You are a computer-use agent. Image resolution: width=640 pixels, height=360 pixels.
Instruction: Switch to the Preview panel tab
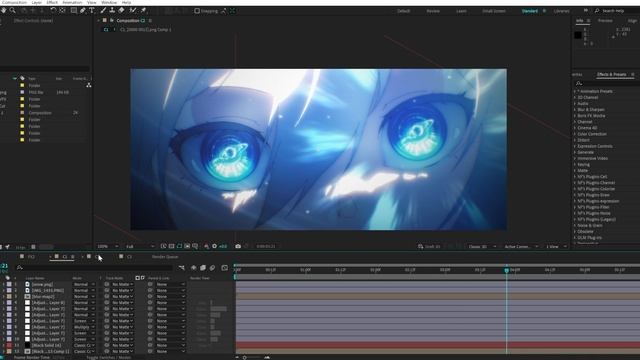click(x=605, y=20)
